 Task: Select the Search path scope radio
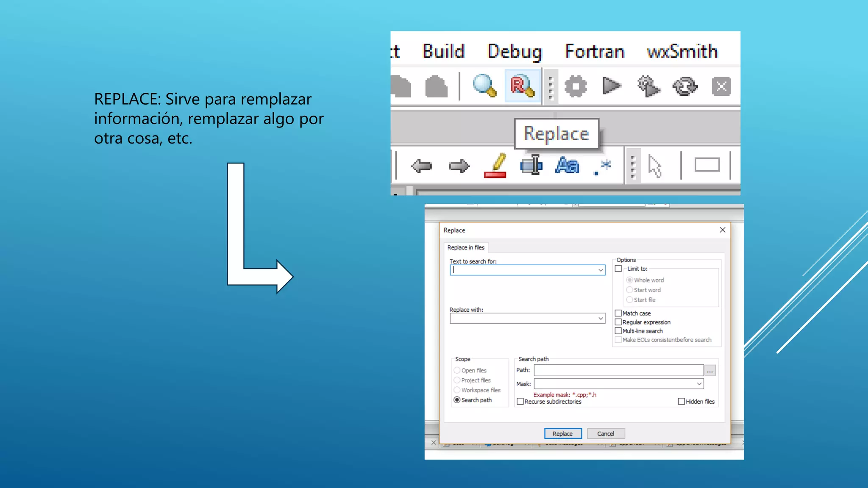click(457, 400)
